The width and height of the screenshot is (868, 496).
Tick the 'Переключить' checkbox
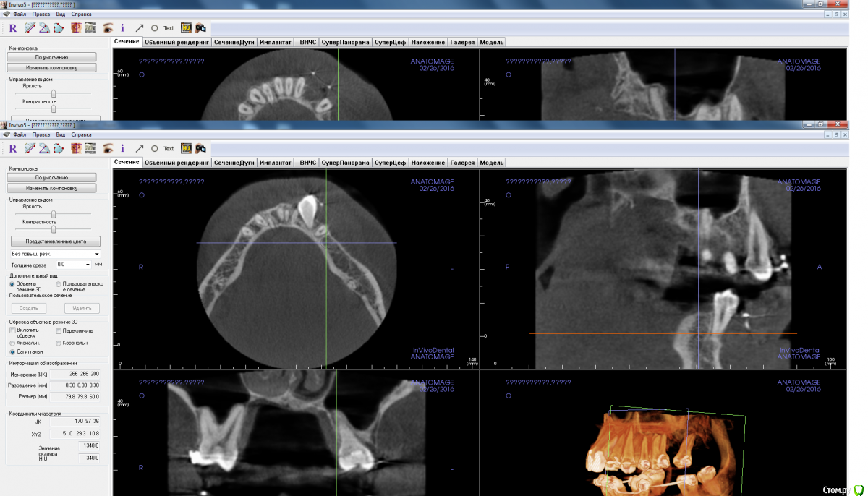59,330
